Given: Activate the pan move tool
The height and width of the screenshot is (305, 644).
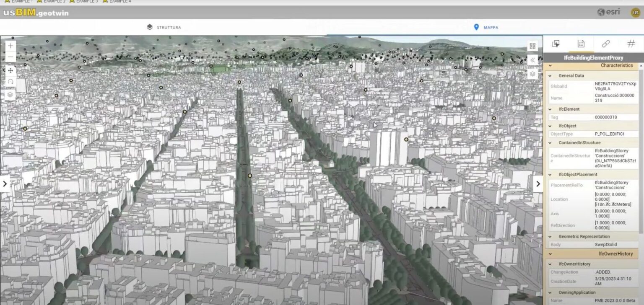Looking at the screenshot, I should coord(10,70).
